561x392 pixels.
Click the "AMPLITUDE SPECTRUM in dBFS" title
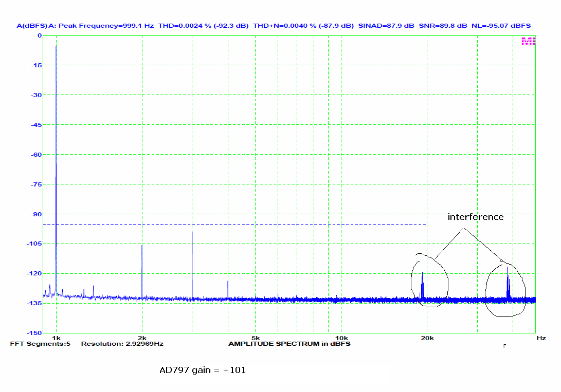pyautogui.click(x=289, y=344)
